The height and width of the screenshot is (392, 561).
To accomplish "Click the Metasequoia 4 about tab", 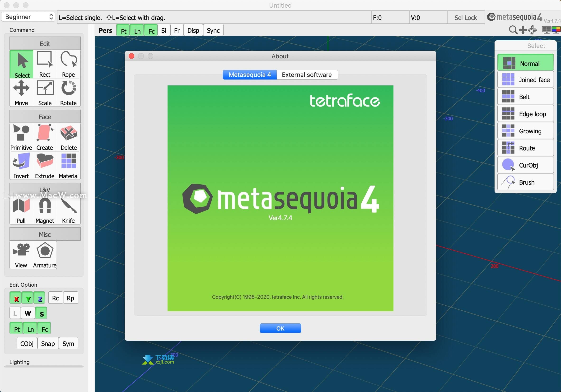I will (x=250, y=75).
